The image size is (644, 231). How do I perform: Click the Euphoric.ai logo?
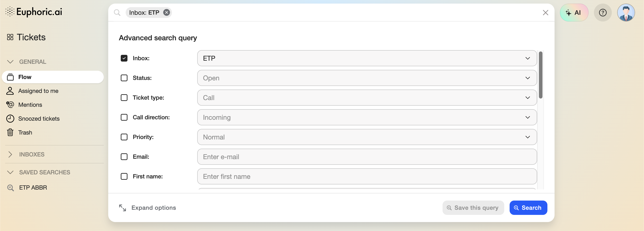(x=34, y=12)
